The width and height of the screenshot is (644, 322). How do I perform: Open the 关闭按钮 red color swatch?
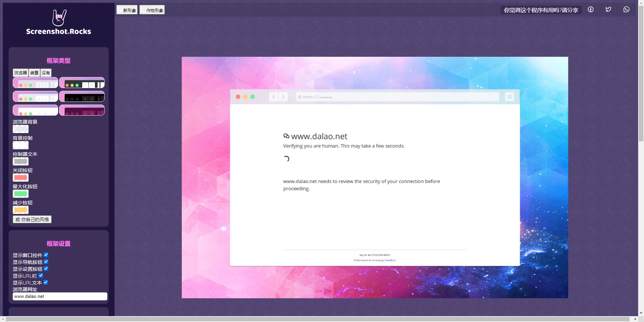pyautogui.click(x=21, y=178)
